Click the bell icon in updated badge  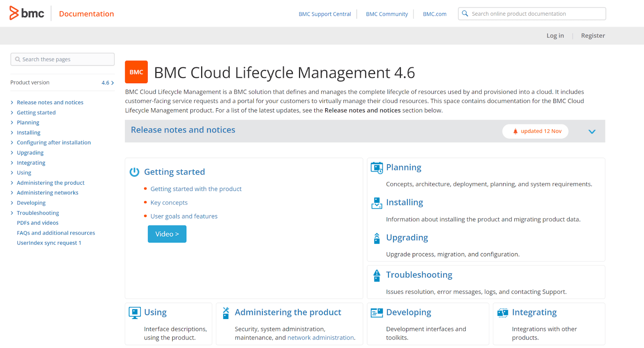tap(515, 131)
